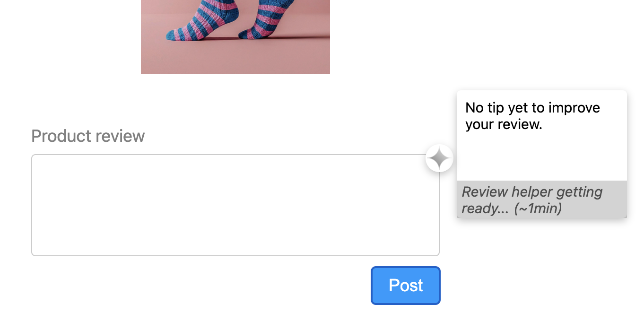Open the striped socks product image
This screenshot has height=330, width=644.
tap(235, 37)
